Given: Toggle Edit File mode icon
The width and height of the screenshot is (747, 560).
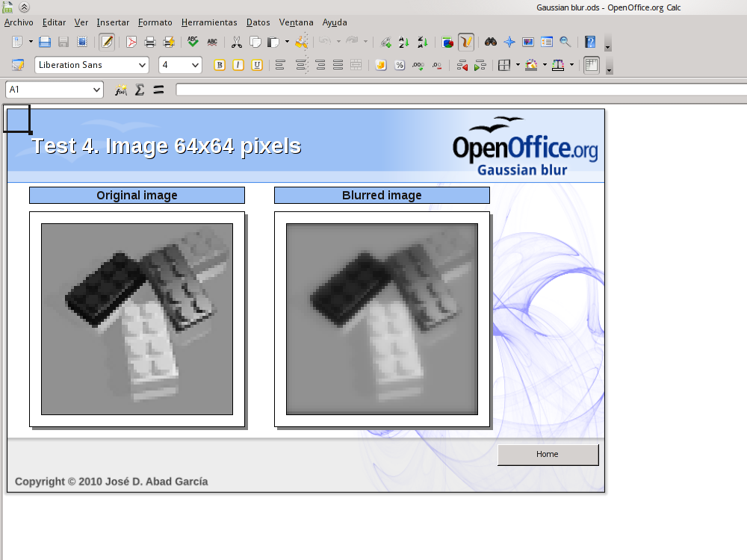Looking at the screenshot, I should click(x=107, y=42).
